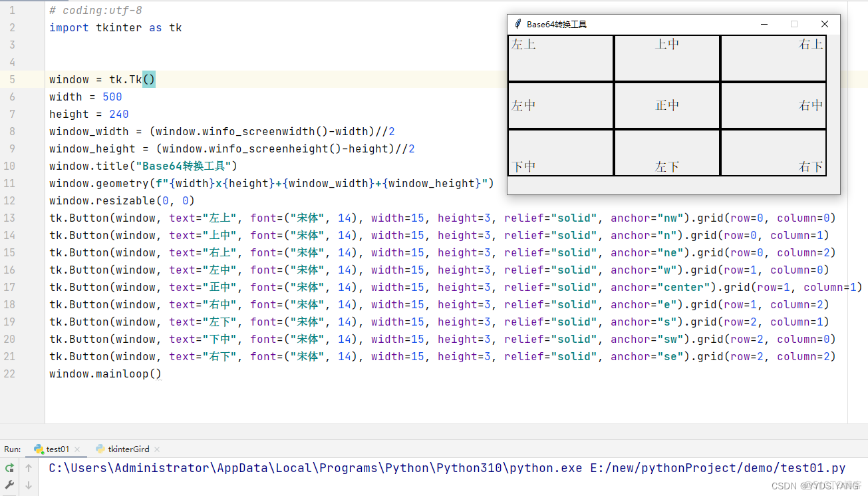Click the 右上 button in tkinter window

pos(774,59)
